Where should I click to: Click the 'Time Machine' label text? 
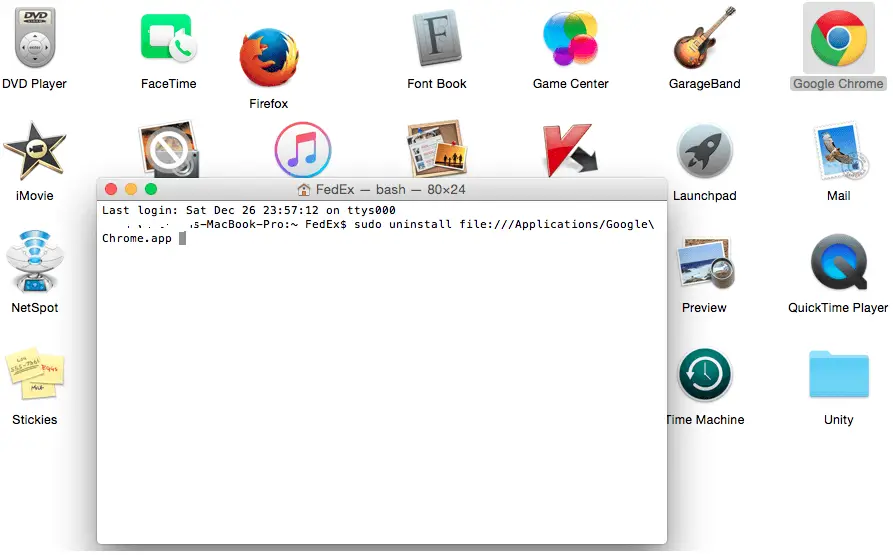[706, 420]
